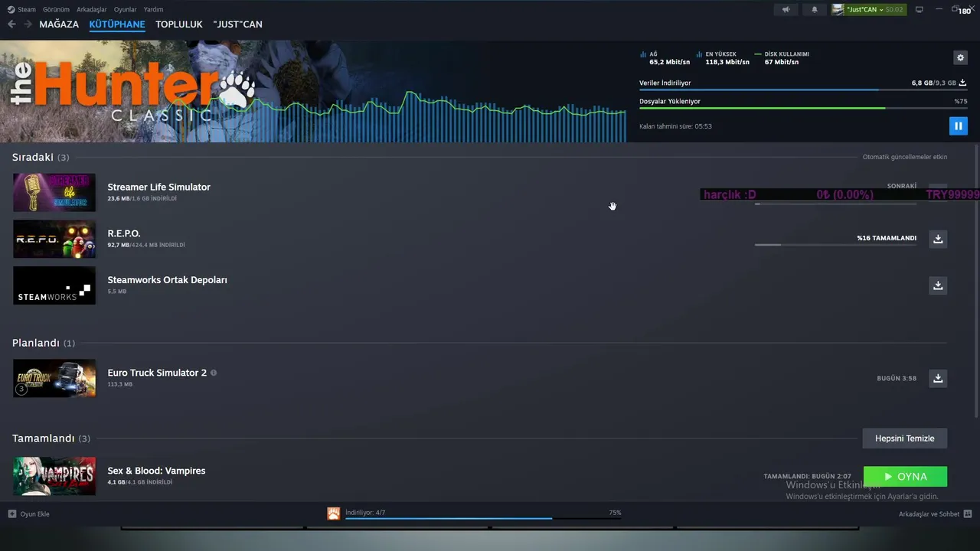
Task: Click Hepsini Temizle button
Action: point(905,439)
